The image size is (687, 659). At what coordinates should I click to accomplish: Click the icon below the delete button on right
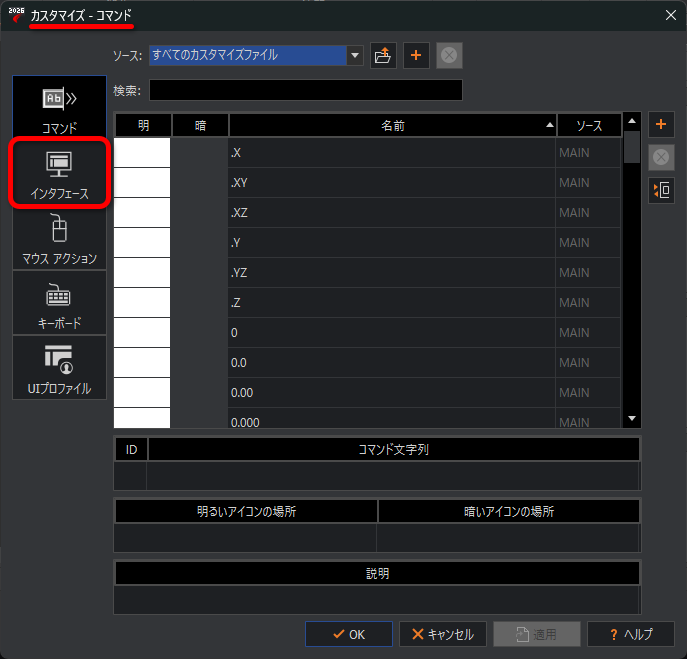[661, 190]
